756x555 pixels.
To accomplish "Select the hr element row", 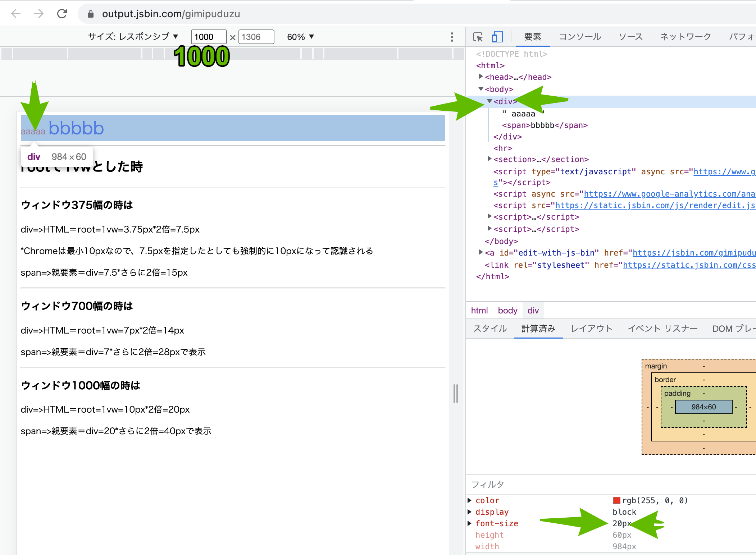I will [x=503, y=148].
